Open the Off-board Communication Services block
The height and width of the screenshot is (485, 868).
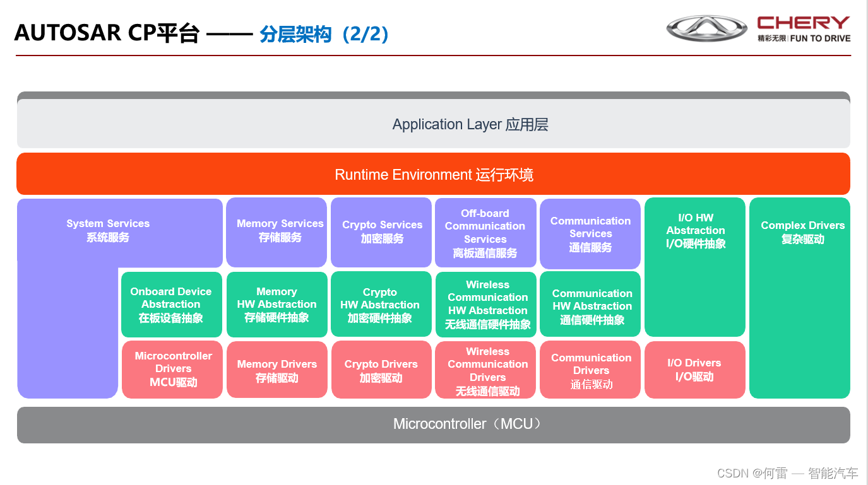tap(485, 233)
